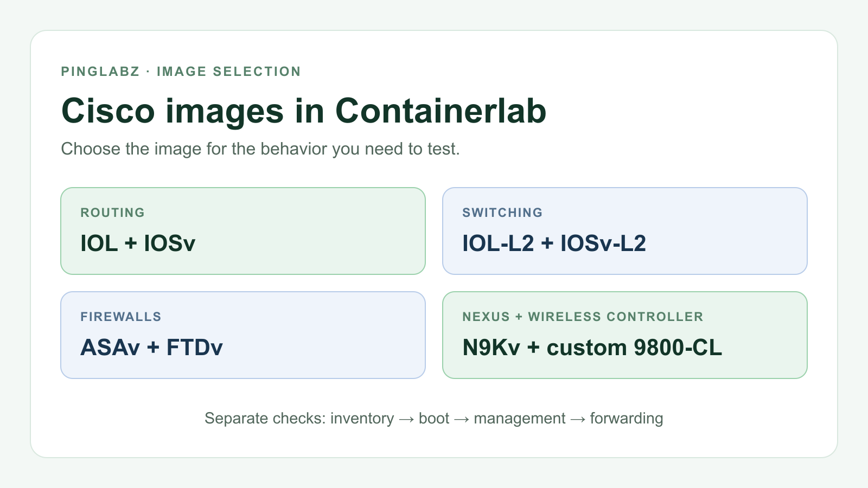
Task: Select the FIREWALLS card label
Action: pyautogui.click(x=121, y=317)
